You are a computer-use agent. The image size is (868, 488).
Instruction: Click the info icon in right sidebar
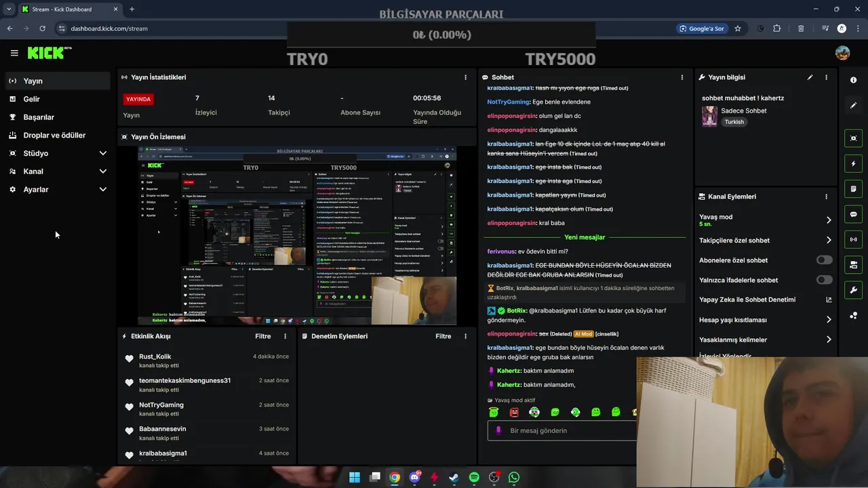(x=853, y=80)
